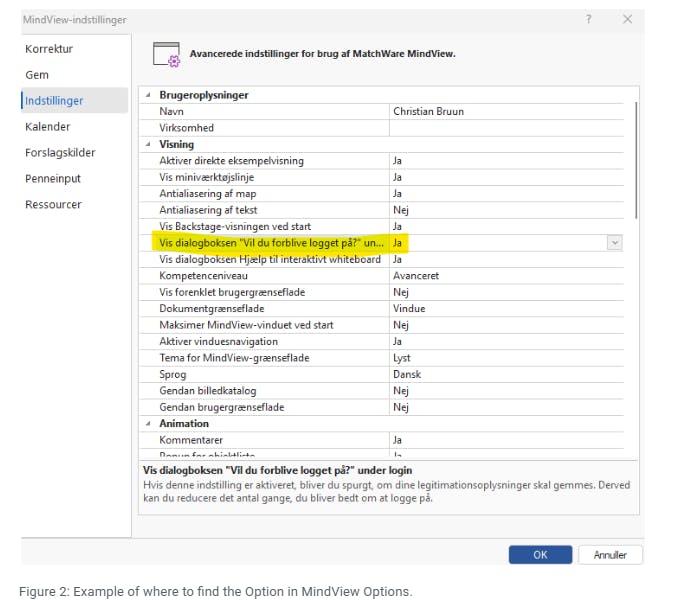Click the Vindue value for Dokumentgrænseflade
Viewport: 679px width, 600px height.
[409, 309]
